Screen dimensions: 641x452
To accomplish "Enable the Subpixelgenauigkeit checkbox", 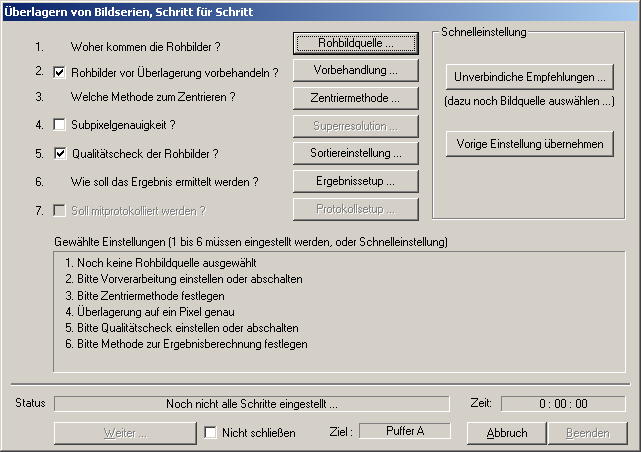I will click(x=59, y=125).
